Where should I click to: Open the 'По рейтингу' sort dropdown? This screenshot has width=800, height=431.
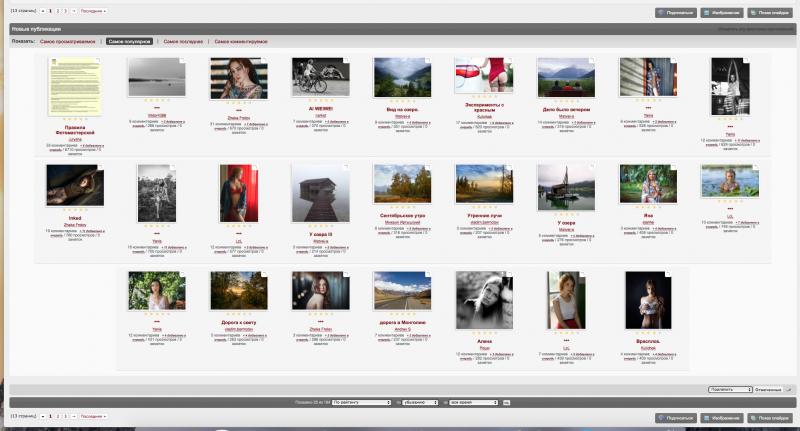(x=361, y=402)
